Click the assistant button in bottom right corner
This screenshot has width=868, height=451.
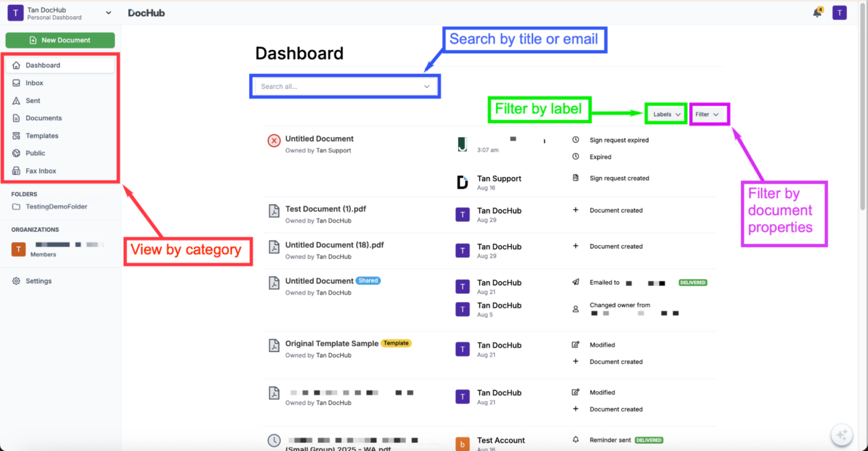[841, 435]
